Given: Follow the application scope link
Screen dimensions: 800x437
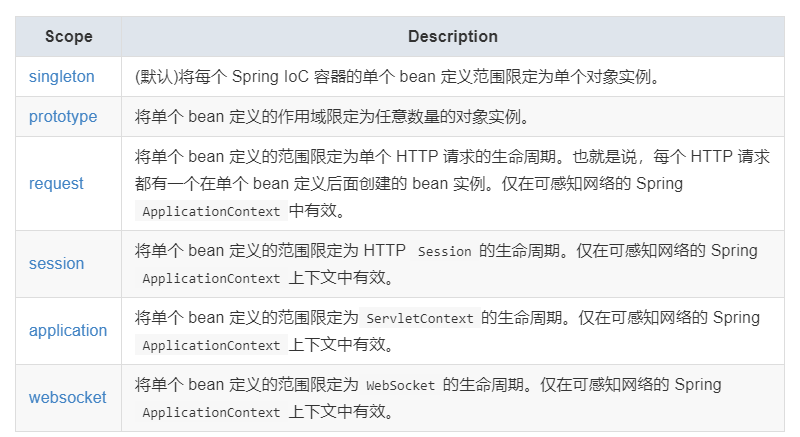Looking at the screenshot, I should coord(68,330).
